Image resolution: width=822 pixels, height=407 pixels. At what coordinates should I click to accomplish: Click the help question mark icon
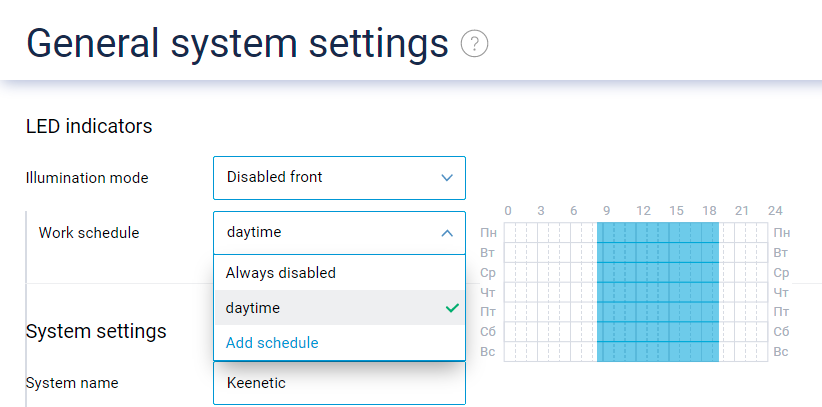tap(474, 44)
